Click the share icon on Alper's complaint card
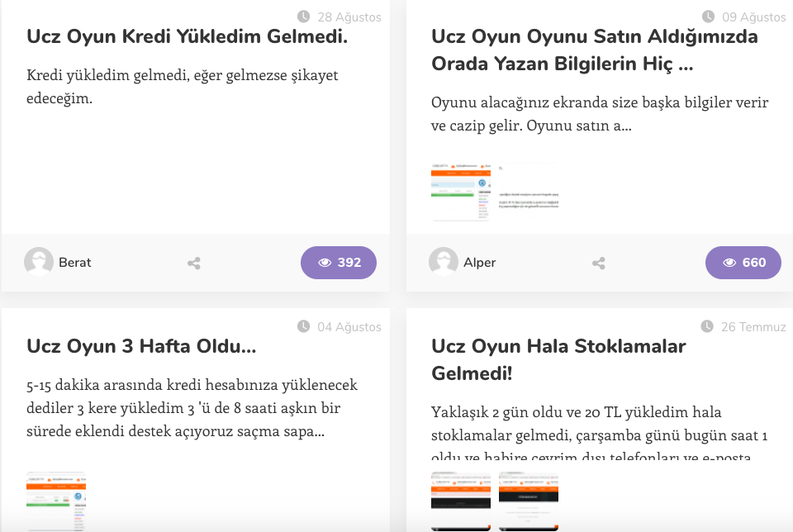This screenshot has height=532, width=793. point(599,264)
